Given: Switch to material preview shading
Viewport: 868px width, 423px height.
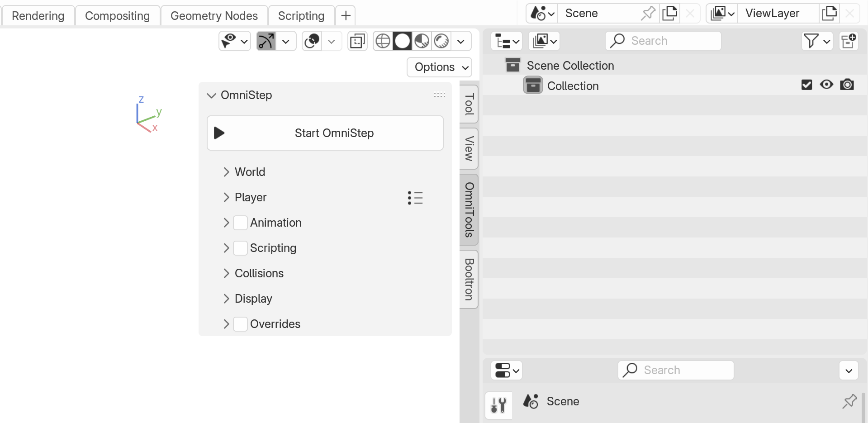Looking at the screenshot, I should (x=422, y=41).
